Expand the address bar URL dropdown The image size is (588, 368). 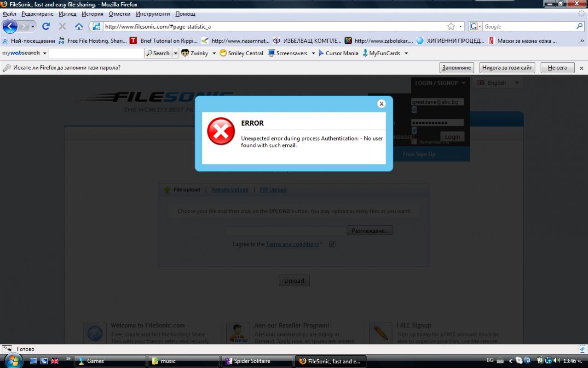coord(461,26)
